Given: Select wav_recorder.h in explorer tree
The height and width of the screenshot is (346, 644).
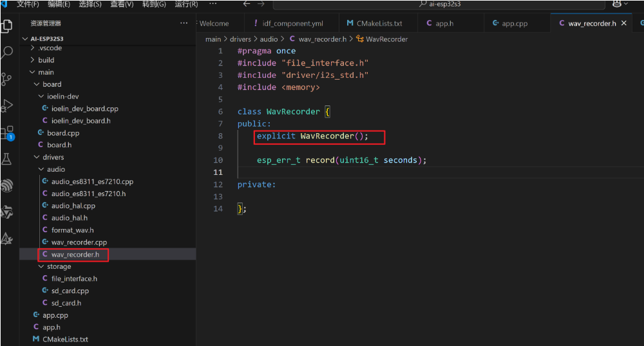Looking at the screenshot, I should [x=108, y=254].
